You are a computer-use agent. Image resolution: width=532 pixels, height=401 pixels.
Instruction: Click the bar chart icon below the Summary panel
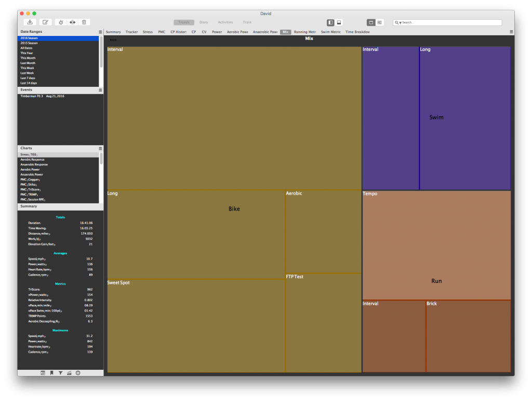pos(69,373)
